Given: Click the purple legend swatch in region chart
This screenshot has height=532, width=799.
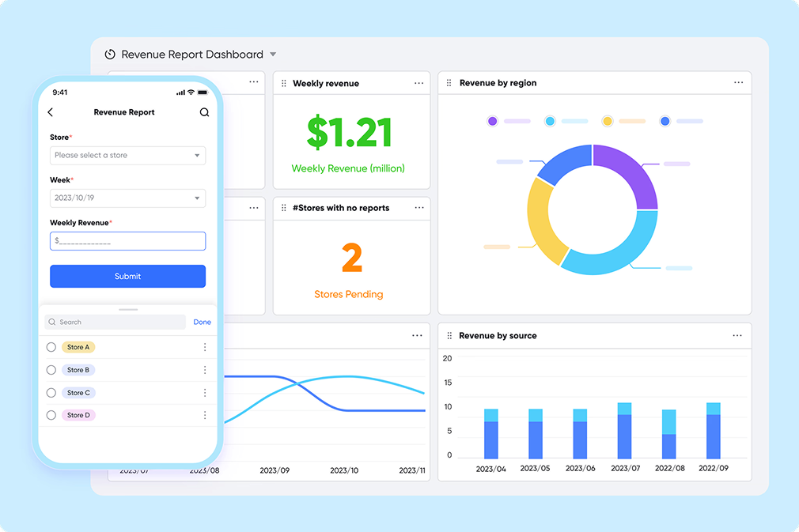Looking at the screenshot, I should point(493,121).
